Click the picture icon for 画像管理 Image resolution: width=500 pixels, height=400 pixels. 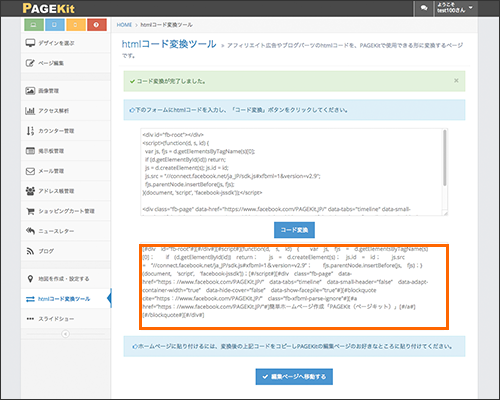tap(30, 91)
